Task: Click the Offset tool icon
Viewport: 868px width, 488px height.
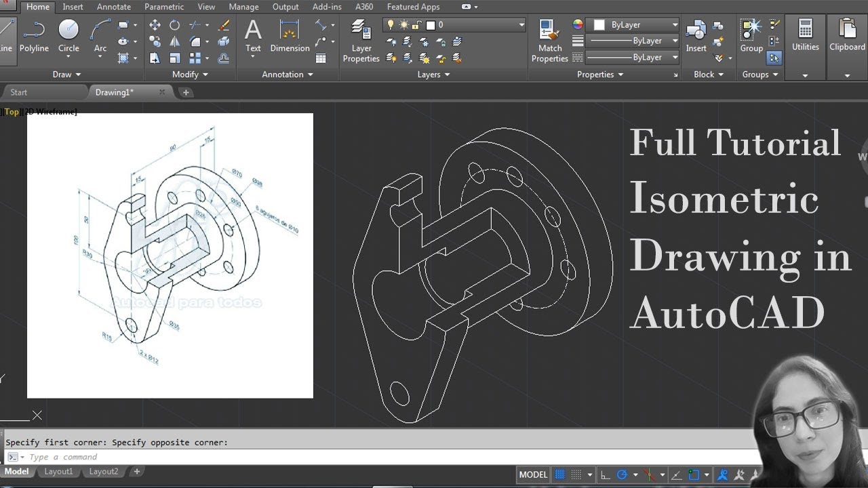Action: coord(224,58)
